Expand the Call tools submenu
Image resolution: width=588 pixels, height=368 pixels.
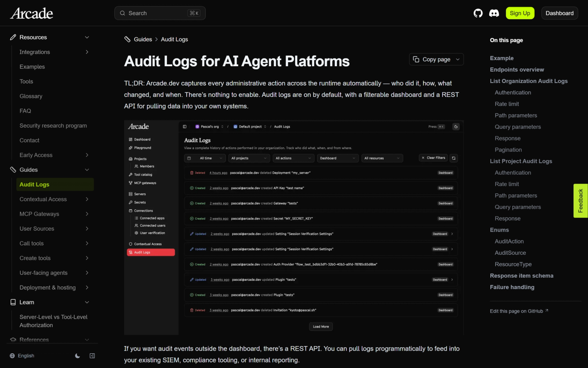(x=87, y=243)
